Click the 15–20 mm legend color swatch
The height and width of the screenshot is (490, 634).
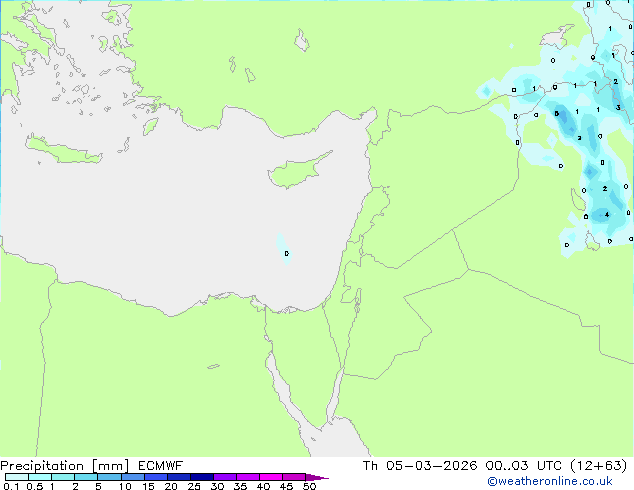pos(156,477)
